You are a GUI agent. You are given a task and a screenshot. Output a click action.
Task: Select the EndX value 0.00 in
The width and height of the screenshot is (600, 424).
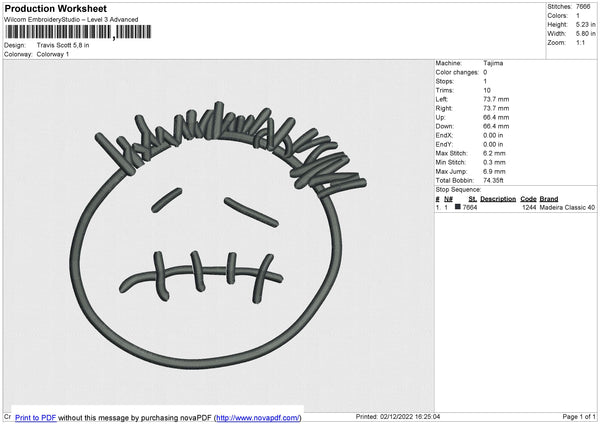(493, 135)
